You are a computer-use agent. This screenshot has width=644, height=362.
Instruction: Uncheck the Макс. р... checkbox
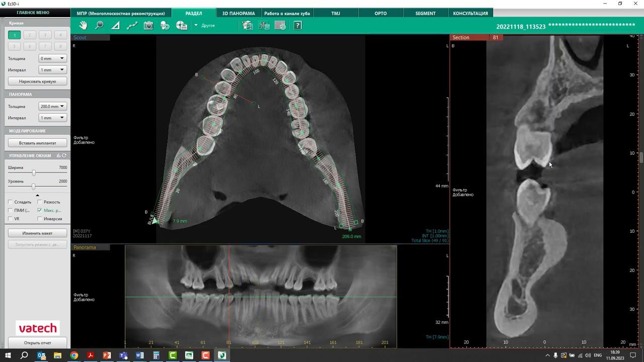[x=40, y=211]
